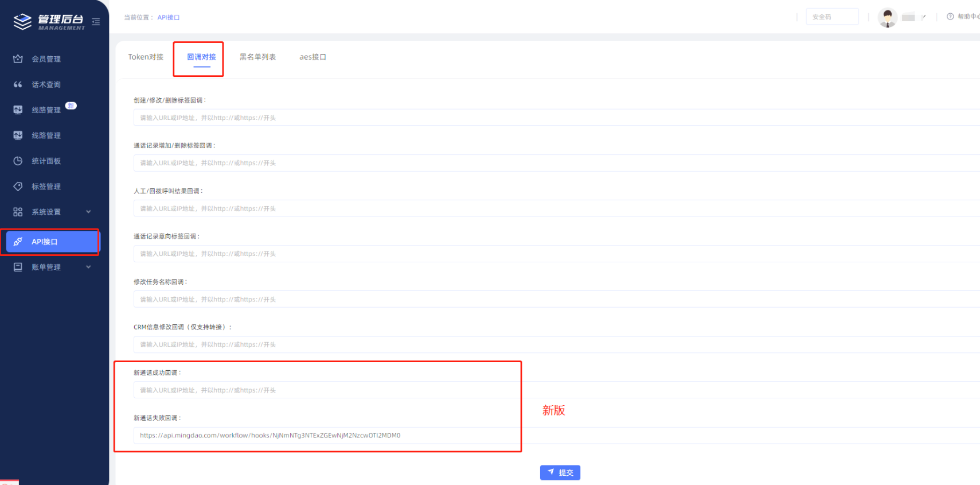Open the aes接口 tab
Viewport: 980px width, 485px height.
click(x=313, y=57)
